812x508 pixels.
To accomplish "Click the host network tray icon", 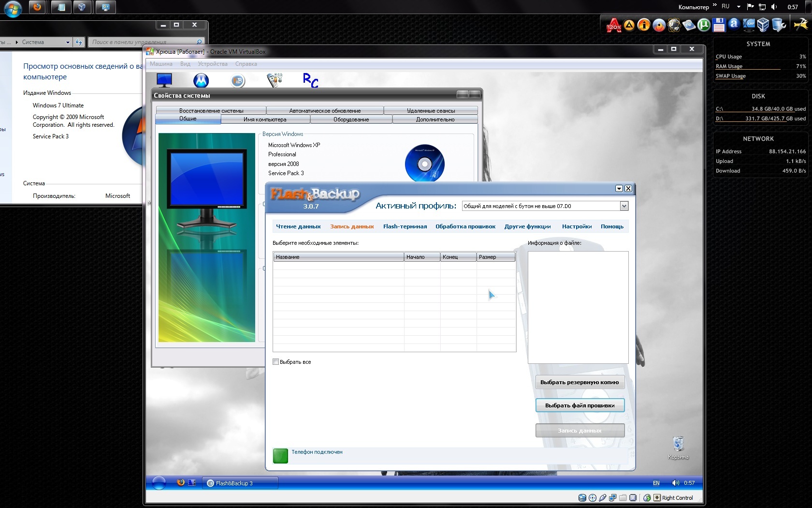I will point(762,7).
